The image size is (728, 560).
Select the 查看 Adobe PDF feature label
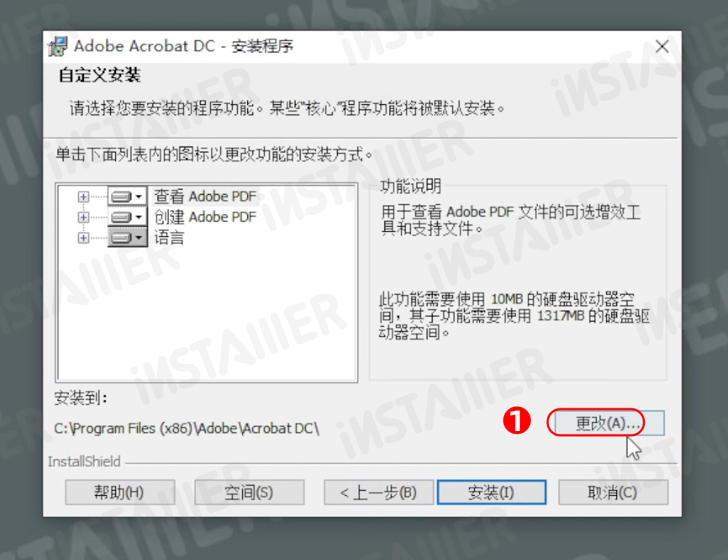point(205,197)
